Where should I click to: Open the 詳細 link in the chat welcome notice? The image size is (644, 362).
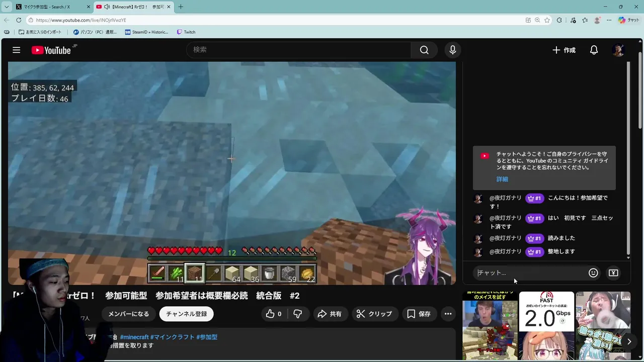tap(502, 179)
